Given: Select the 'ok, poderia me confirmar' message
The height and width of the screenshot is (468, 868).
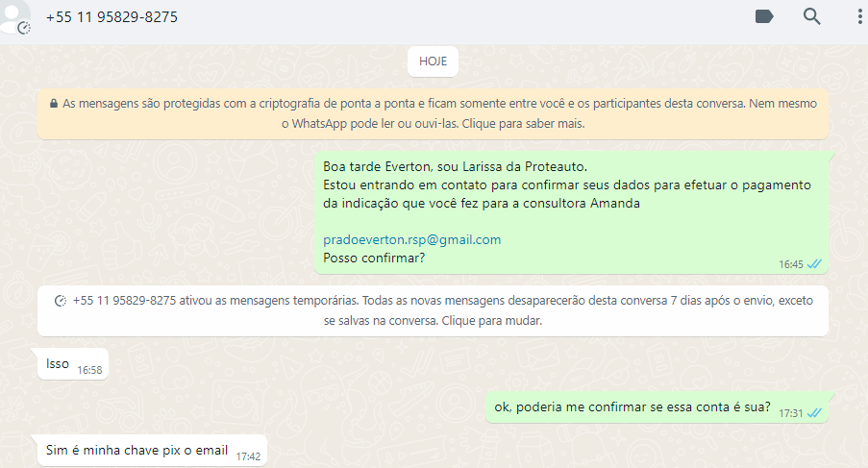Looking at the screenshot, I should tap(657, 407).
